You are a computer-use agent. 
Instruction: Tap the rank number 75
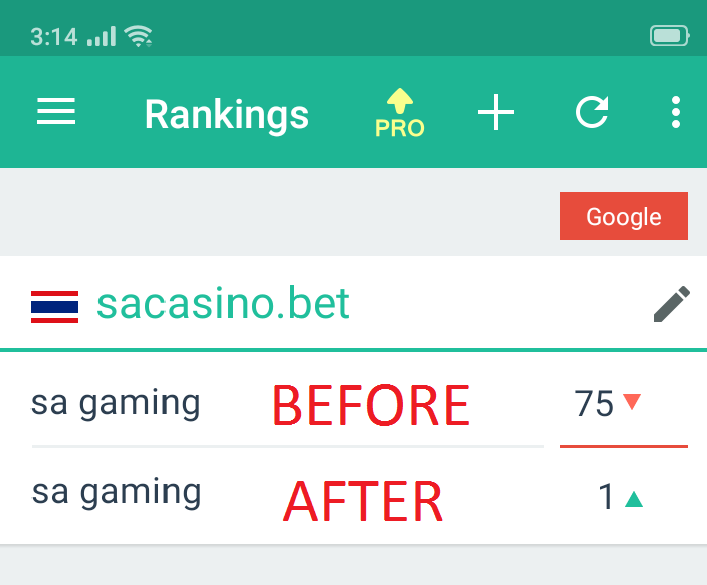(594, 404)
